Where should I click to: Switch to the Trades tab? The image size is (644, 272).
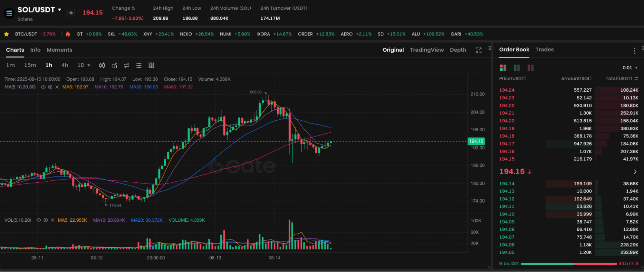tap(544, 49)
